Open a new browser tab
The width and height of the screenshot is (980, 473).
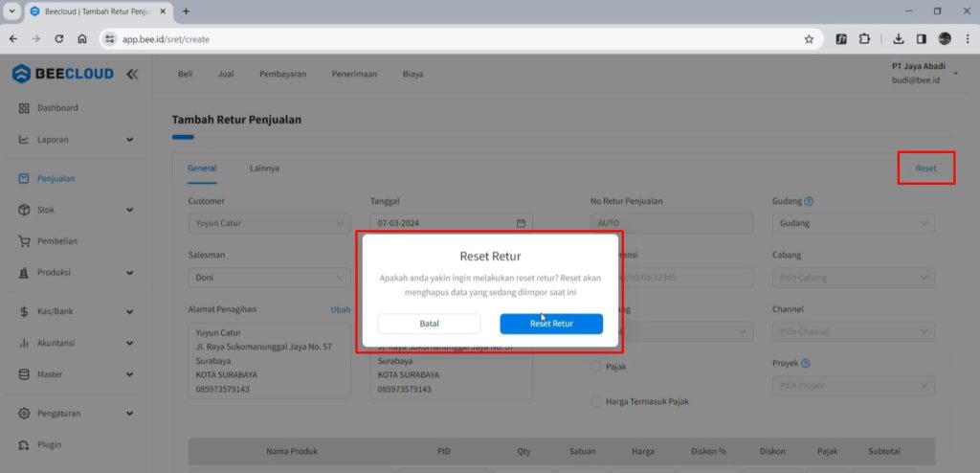tap(186, 11)
